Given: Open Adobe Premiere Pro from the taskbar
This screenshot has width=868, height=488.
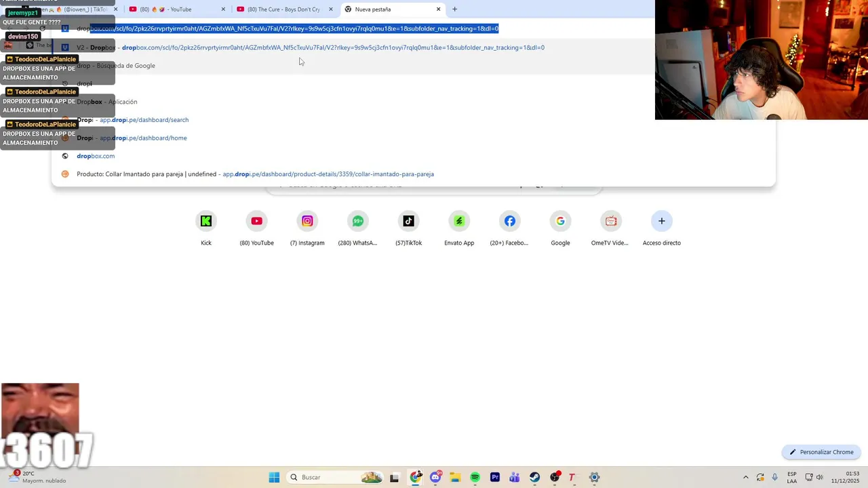Looking at the screenshot, I should click(495, 477).
